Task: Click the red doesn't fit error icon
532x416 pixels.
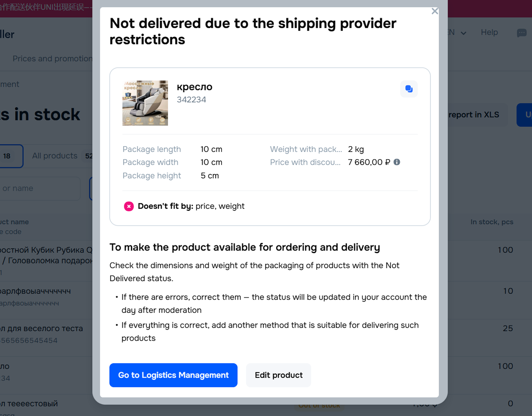Action: 129,206
